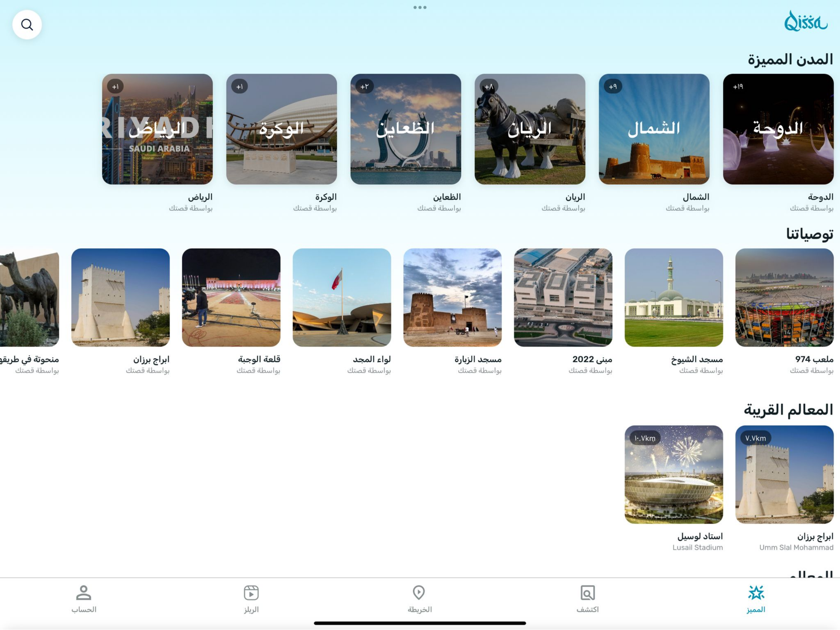The width and height of the screenshot is (840, 630).
Task: Switch to الحساب tab label
Action: click(84, 610)
